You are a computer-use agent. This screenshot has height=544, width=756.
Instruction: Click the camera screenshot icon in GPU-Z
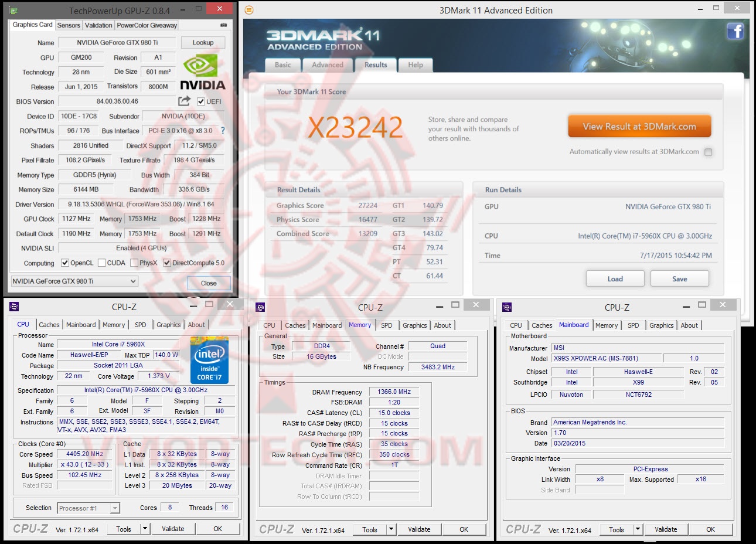[x=223, y=25]
